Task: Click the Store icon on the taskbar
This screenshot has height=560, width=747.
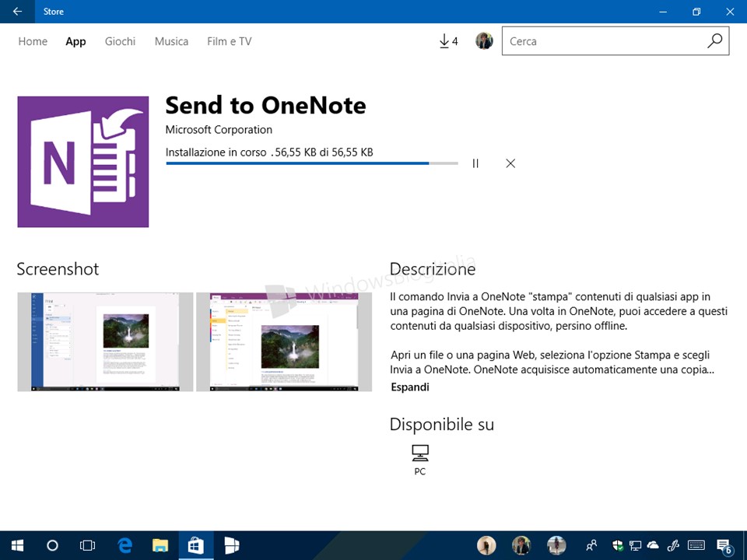Action: pyautogui.click(x=196, y=546)
